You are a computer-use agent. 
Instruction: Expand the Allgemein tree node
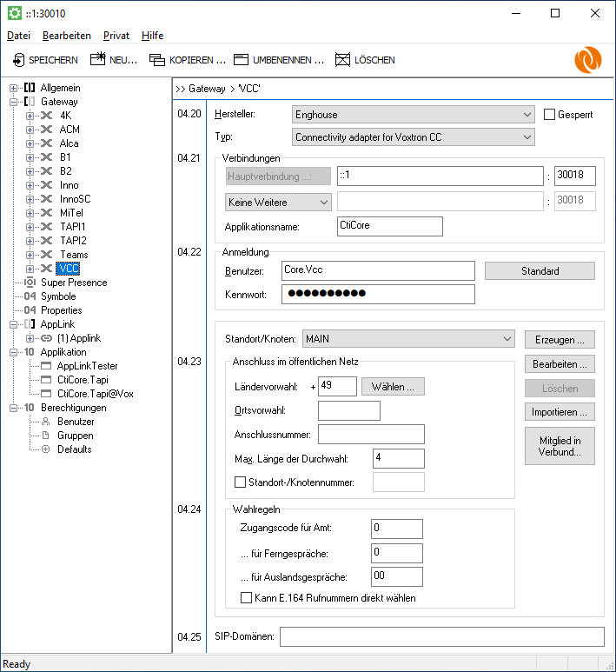pos(13,88)
